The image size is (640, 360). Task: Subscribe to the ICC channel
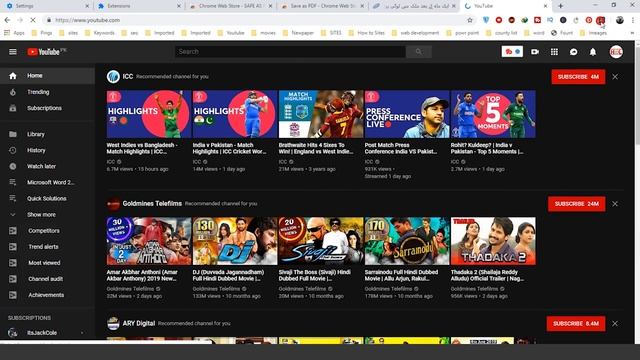click(578, 77)
